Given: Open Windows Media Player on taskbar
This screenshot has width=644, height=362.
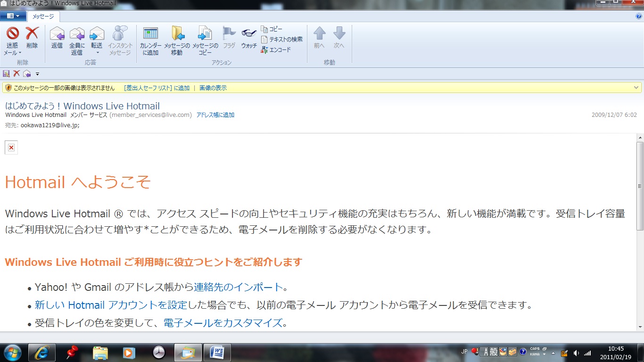Looking at the screenshot, I should click(x=128, y=352).
